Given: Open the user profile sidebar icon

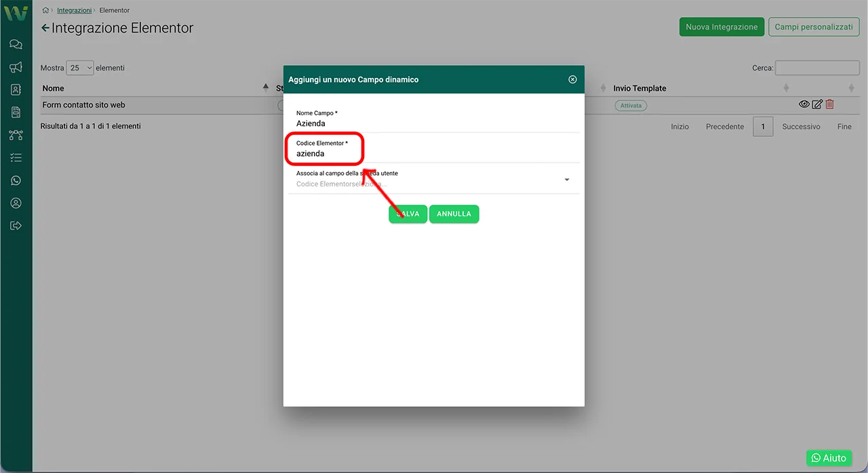Looking at the screenshot, I should coord(16,203).
